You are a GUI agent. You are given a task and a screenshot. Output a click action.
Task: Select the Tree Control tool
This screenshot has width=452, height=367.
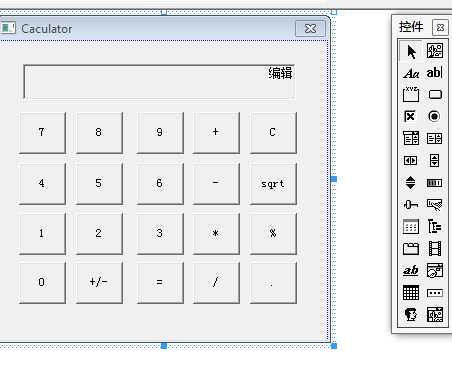pos(435,227)
